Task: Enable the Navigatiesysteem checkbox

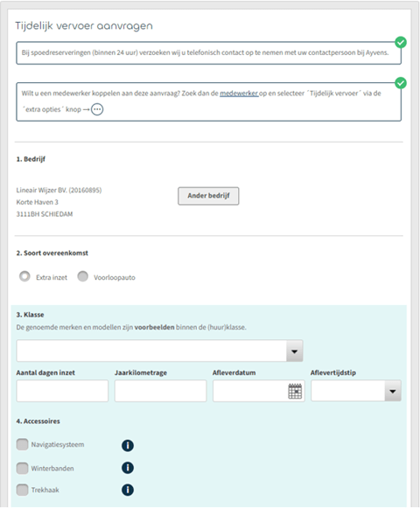Action: (x=22, y=444)
